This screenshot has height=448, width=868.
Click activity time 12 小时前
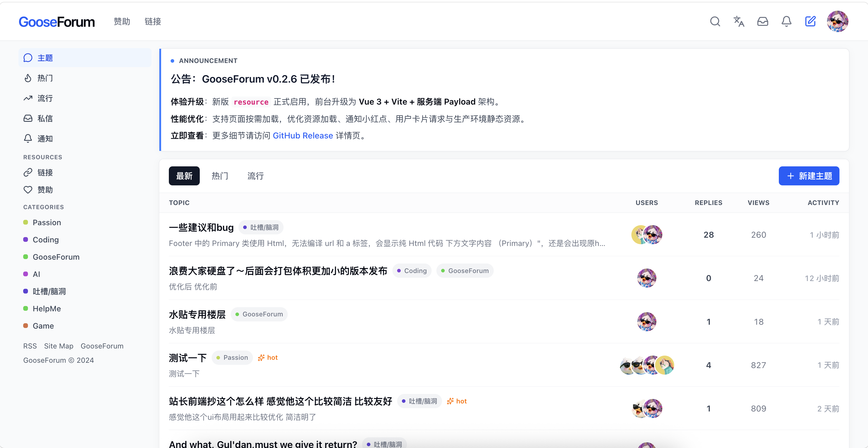coord(822,278)
